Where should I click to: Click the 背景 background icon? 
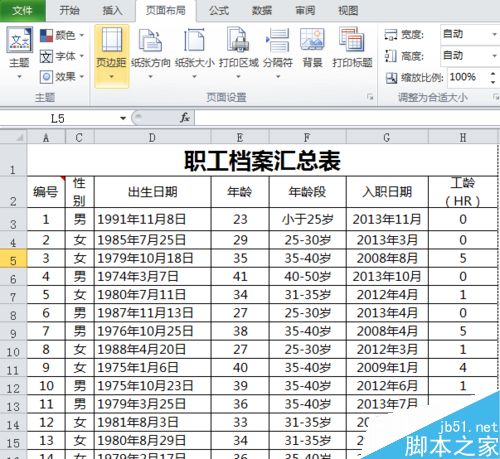(312, 39)
